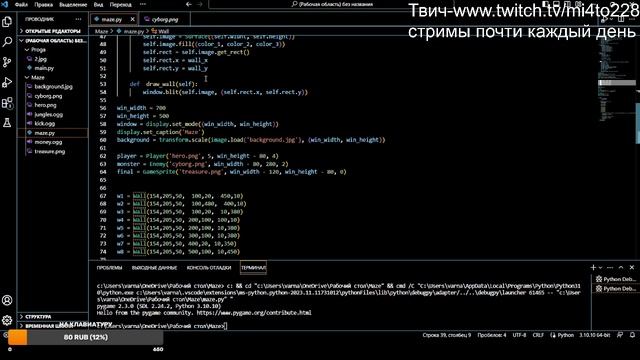Open background.jpg in the file tree
The height and width of the screenshot is (360, 640).
[x=53, y=87]
